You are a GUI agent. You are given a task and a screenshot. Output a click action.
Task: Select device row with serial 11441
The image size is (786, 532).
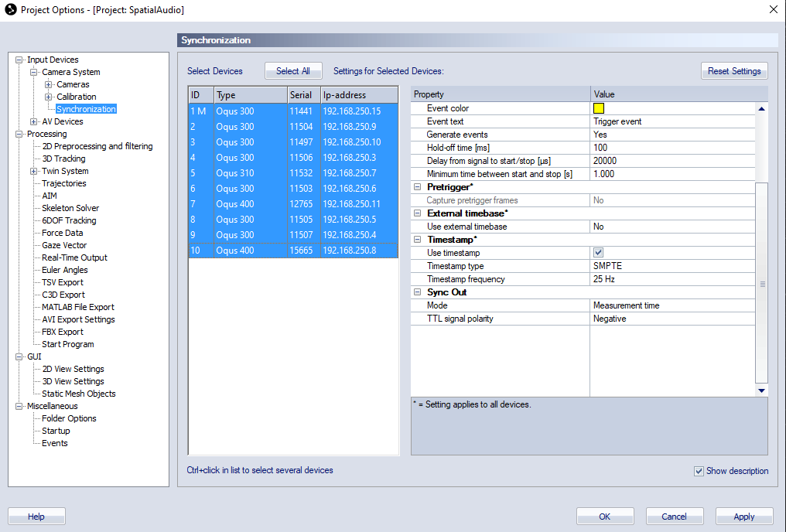(x=293, y=111)
